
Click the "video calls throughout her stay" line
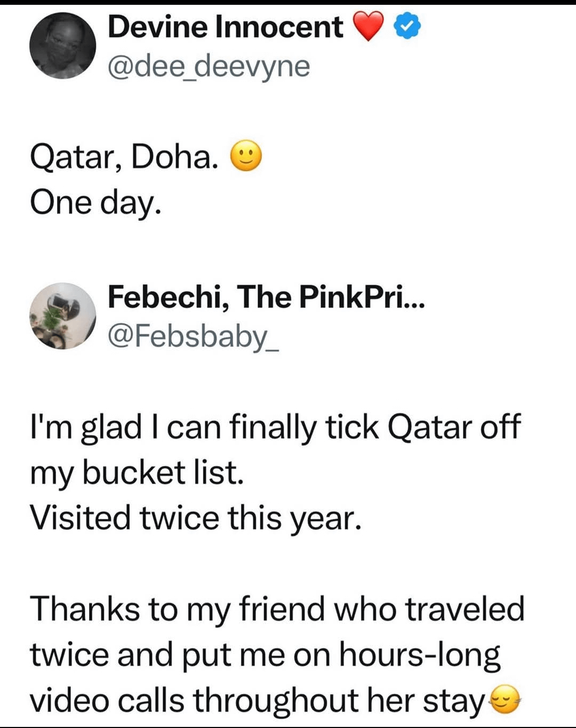tap(257, 700)
